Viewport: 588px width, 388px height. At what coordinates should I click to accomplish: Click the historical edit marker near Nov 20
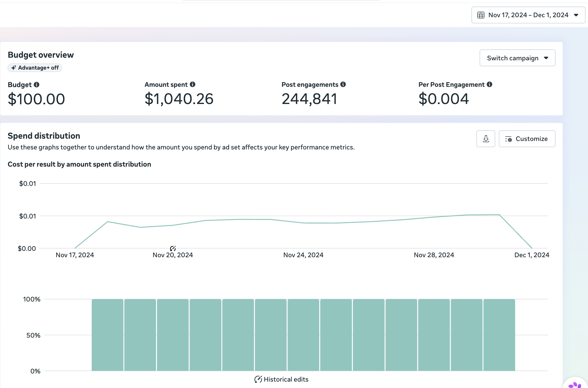coord(173,248)
